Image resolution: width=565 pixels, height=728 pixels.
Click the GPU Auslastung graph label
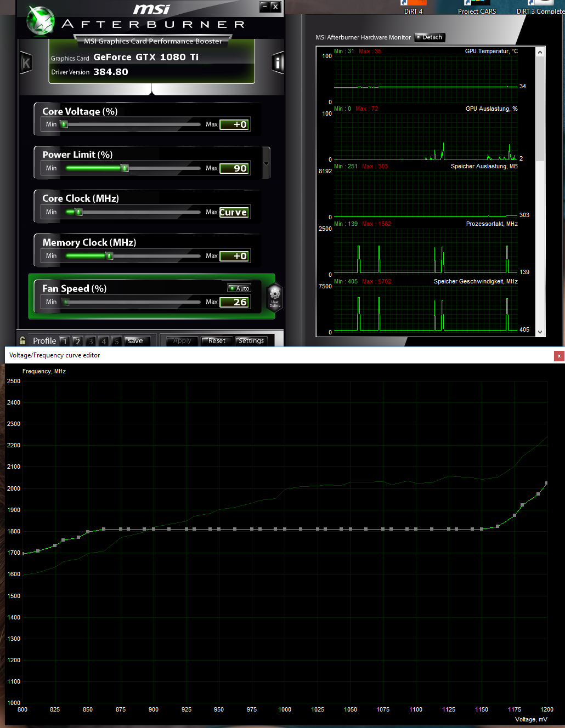click(x=491, y=109)
